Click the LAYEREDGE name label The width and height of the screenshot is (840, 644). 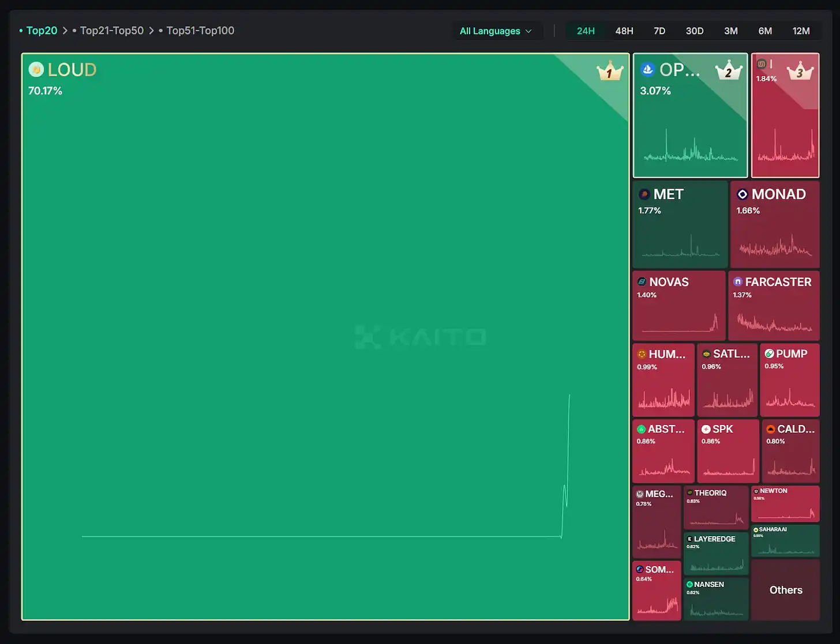[715, 539]
